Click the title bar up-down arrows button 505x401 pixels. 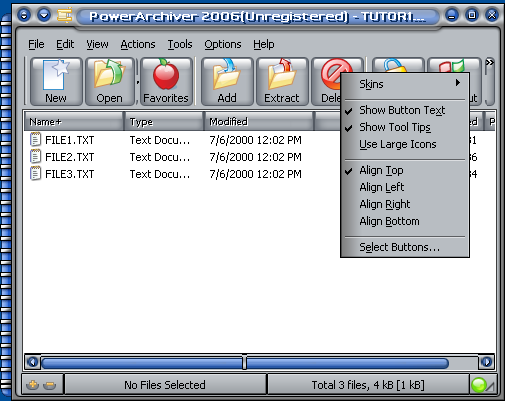pos(24,15)
